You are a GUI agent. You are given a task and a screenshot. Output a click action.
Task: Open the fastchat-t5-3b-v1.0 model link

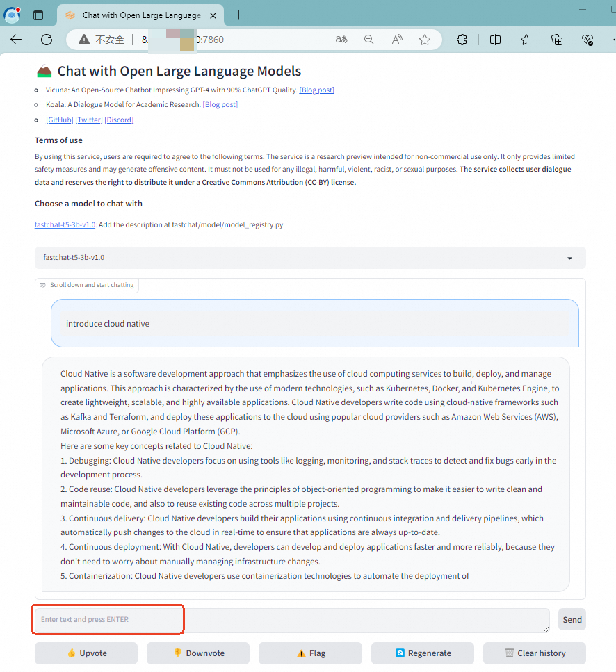(65, 224)
